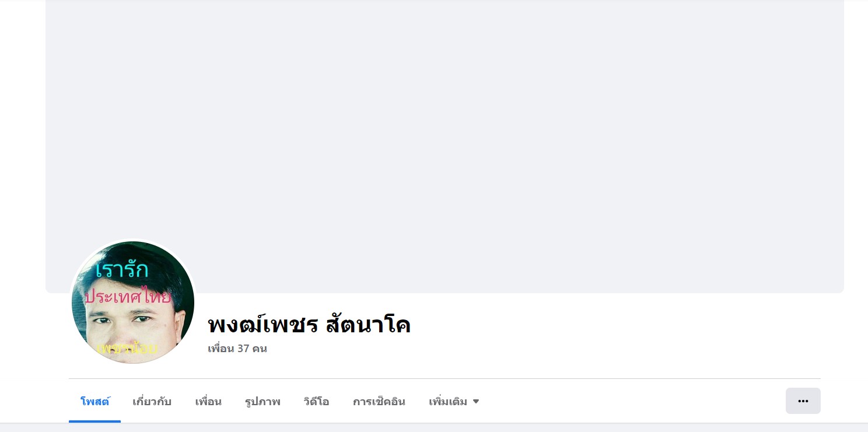Click the profile name พงฒ์เพชร สัตนาโค
The image size is (868, 432).
(x=309, y=325)
